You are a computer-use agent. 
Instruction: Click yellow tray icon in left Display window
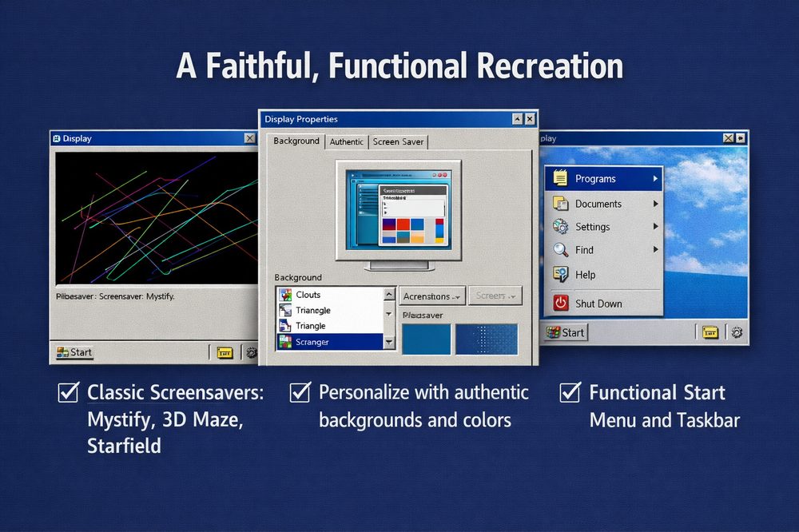(x=225, y=352)
